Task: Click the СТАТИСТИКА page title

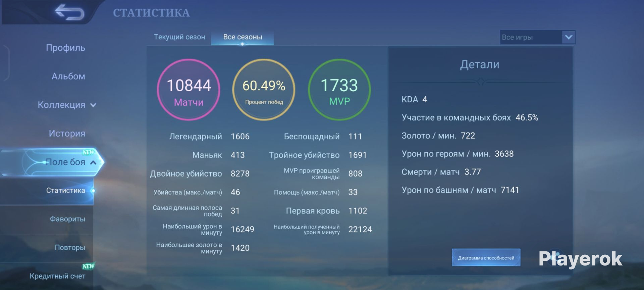Action: coord(151,13)
